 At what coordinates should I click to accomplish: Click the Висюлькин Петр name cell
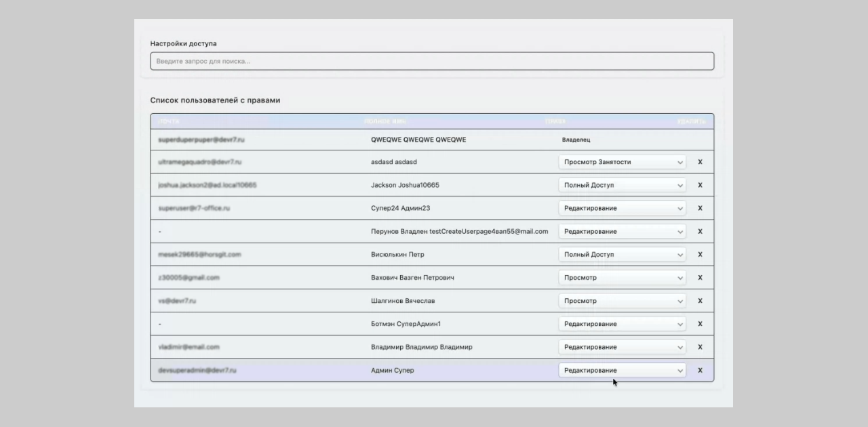(x=397, y=255)
